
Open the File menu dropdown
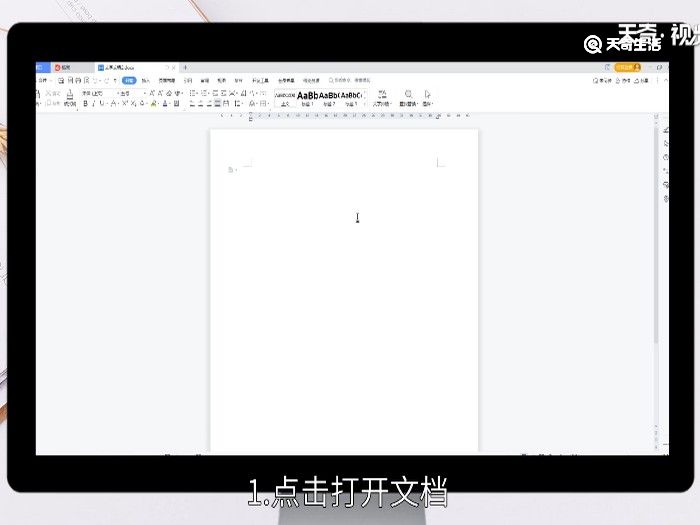click(x=44, y=80)
